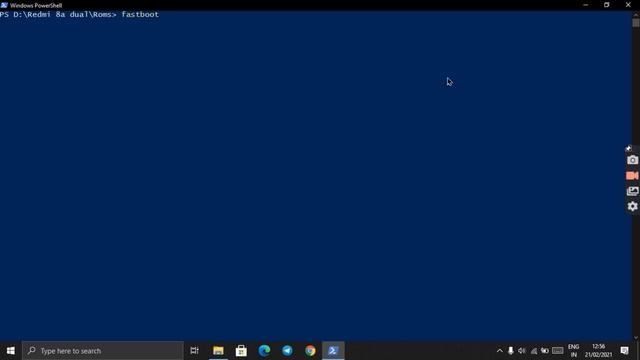Open the recorder's gallery icon
Screen dimensions: 640x360
point(632,191)
